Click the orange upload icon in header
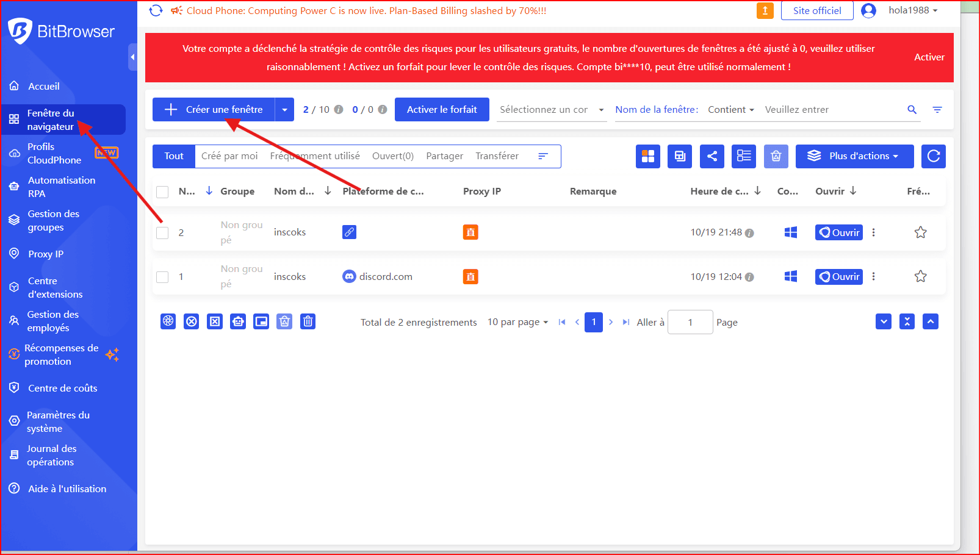980x555 pixels. click(x=765, y=10)
